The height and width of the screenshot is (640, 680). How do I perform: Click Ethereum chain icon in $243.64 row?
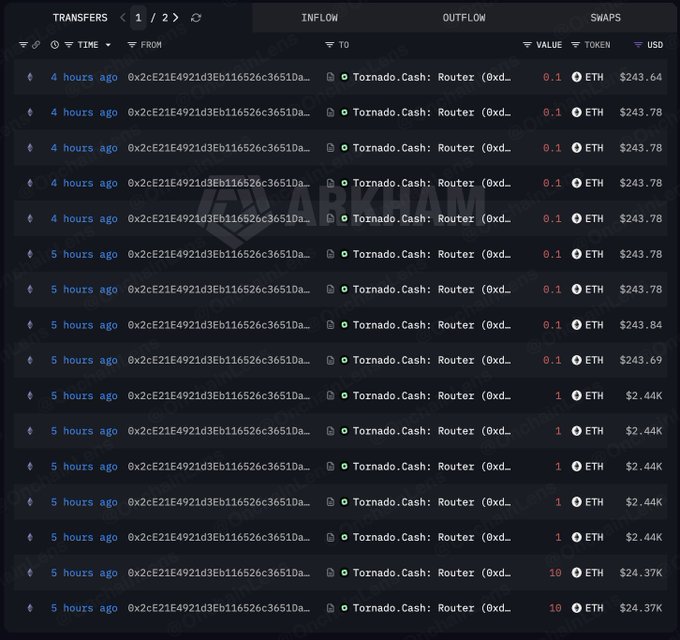[30, 77]
